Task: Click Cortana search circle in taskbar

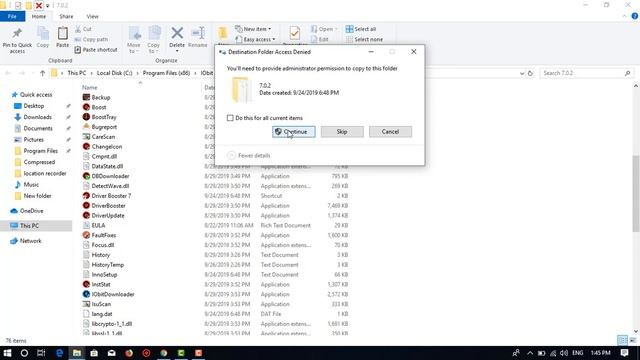Action: (x=24, y=353)
